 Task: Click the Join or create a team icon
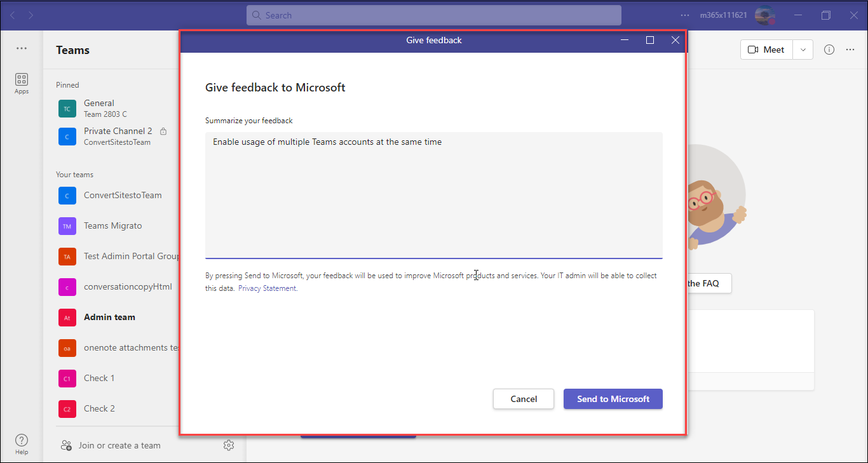[66, 445]
